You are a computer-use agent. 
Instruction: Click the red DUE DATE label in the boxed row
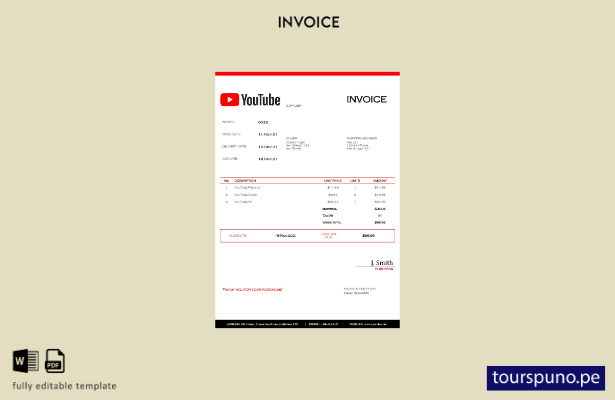tap(238, 236)
